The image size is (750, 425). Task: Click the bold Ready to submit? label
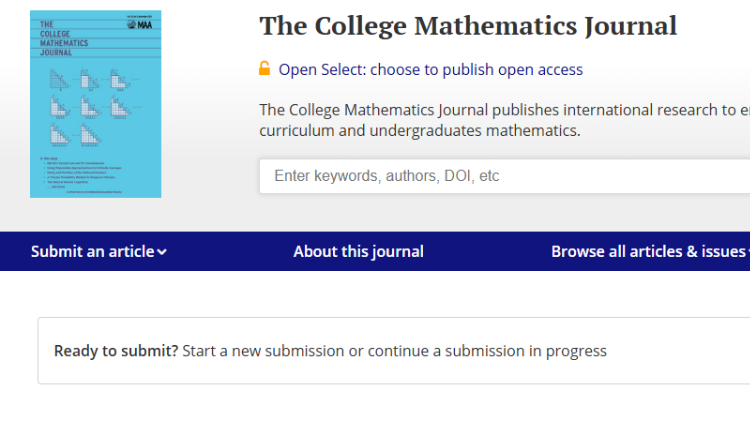(116, 351)
